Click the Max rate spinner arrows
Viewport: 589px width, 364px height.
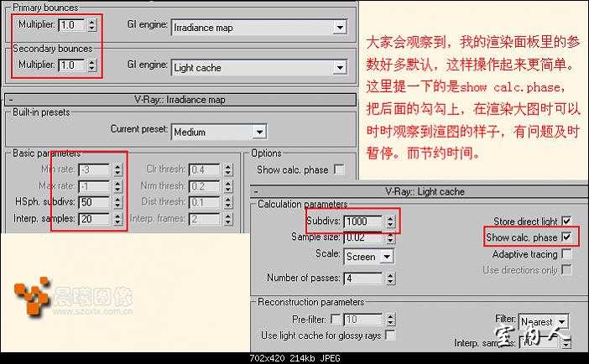coord(117,186)
